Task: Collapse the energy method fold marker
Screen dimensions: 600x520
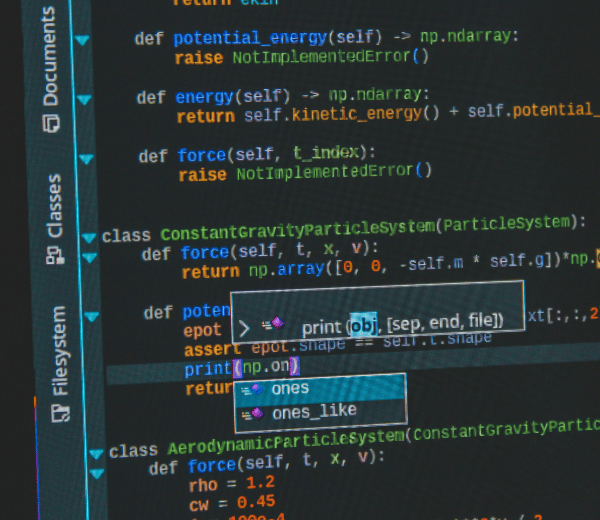Action: (x=85, y=98)
